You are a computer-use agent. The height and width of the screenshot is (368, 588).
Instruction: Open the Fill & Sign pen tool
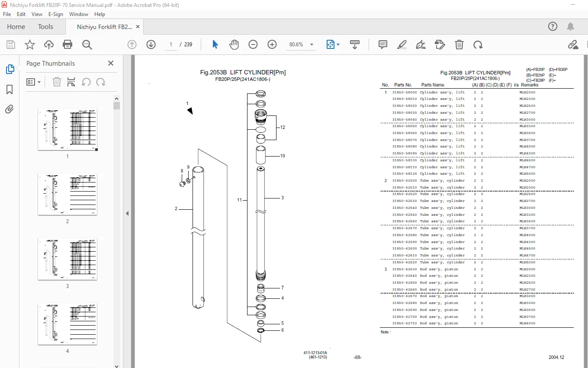click(421, 45)
